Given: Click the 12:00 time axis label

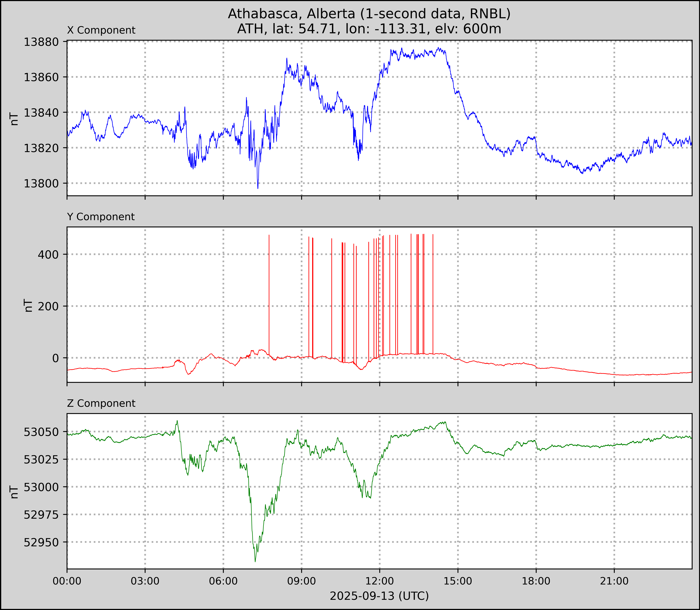Looking at the screenshot, I should (x=380, y=581).
